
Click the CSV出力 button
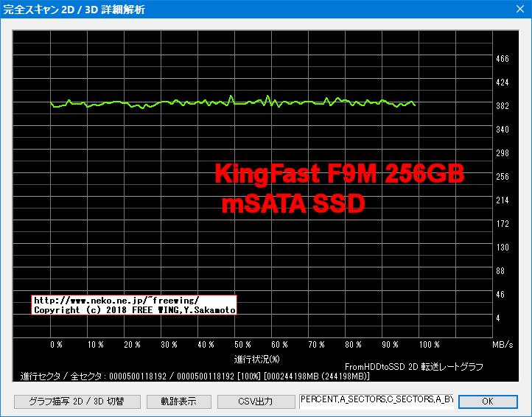(x=256, y=402)
